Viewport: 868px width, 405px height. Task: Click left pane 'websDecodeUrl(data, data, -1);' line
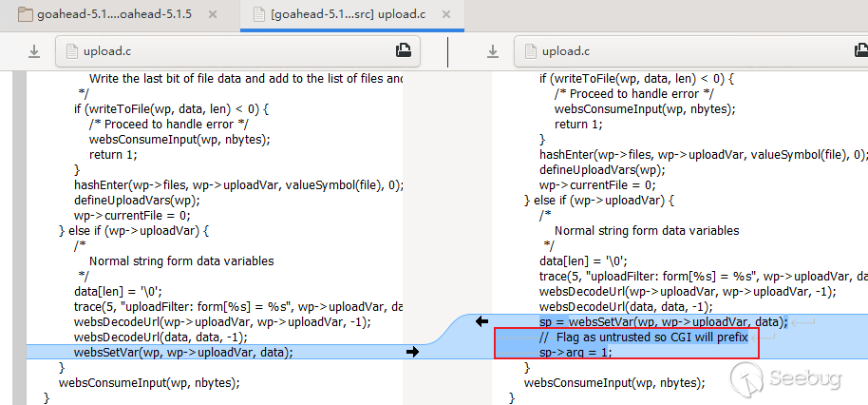coord(160,337)
